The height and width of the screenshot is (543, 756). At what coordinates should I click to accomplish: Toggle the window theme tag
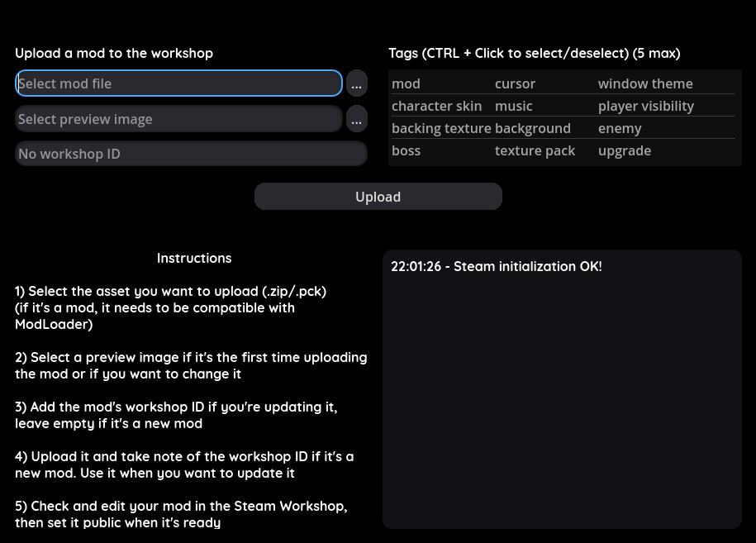(645, 83)
